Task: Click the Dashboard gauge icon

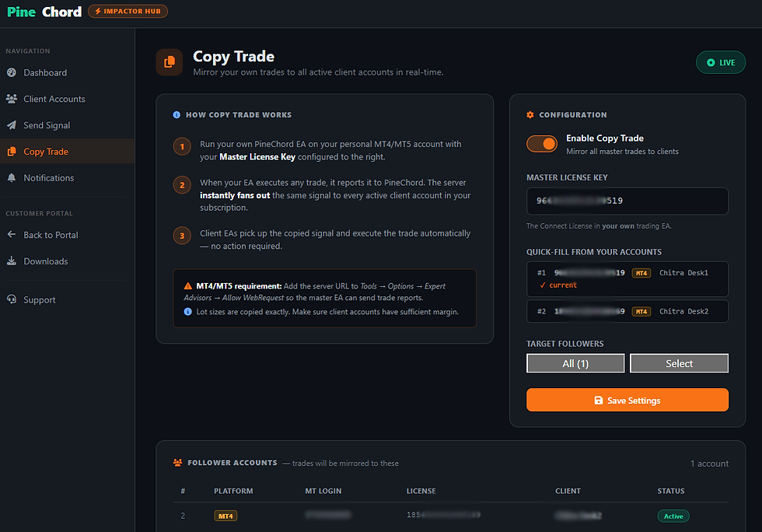Action: coord(12,72)
